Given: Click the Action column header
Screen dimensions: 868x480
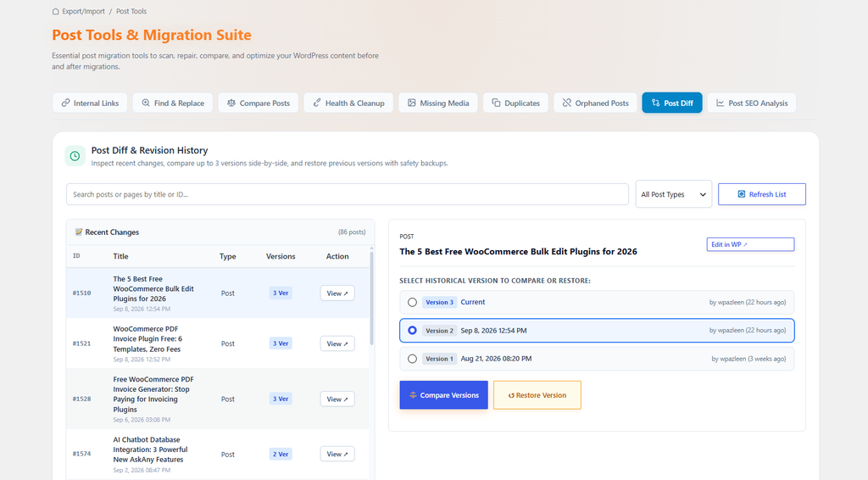Looking at the screenshot, I should (x=337, y=256).
